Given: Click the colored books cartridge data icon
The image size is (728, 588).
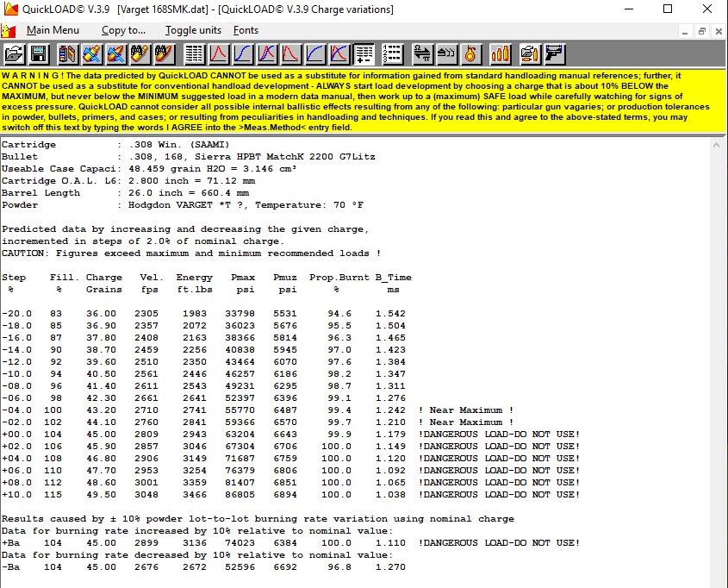Looking at the screenshot, I should tap(68, 54).
